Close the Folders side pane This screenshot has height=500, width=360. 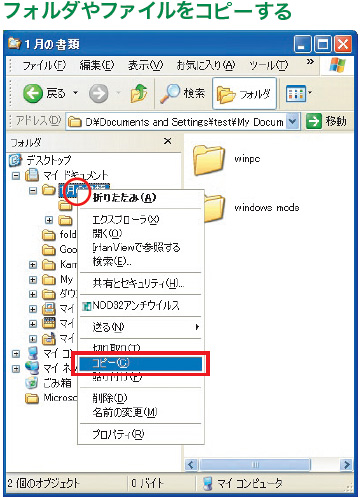(x=168, y=141)
